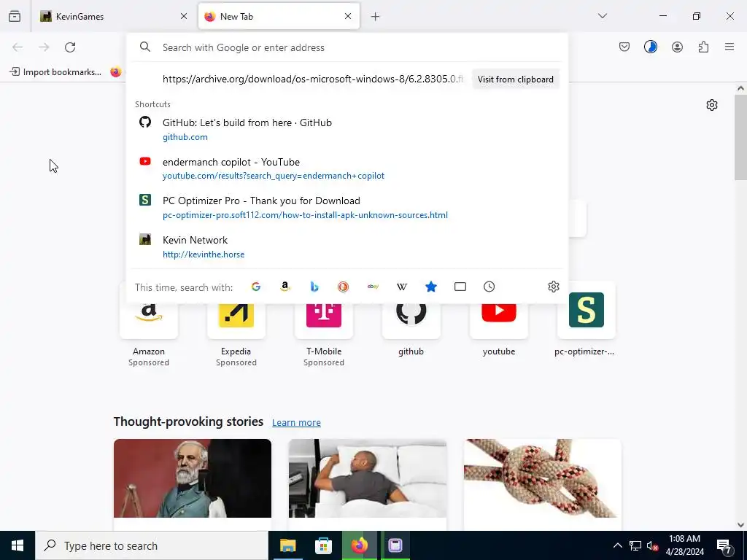Click Import bookmarks toolbar item
The image size is (747, 560).
coord(55,72)
